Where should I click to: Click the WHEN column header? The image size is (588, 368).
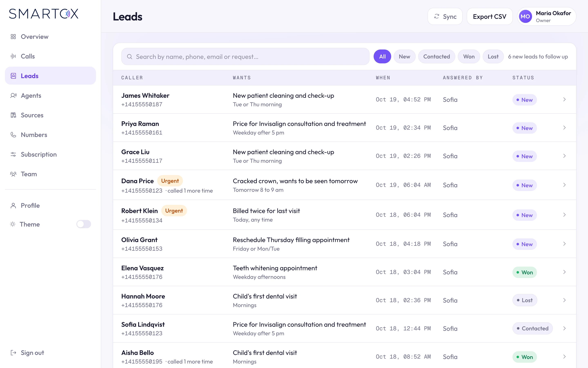(383, 78)
